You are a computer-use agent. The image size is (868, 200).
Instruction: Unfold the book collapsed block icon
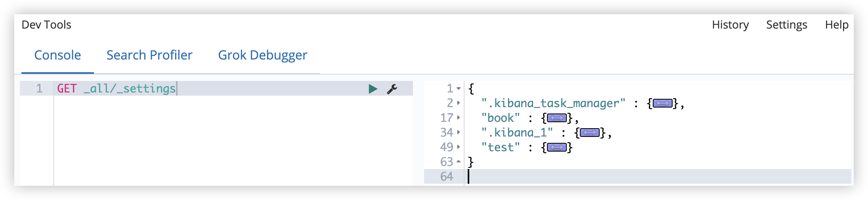[x=557, y=118]
